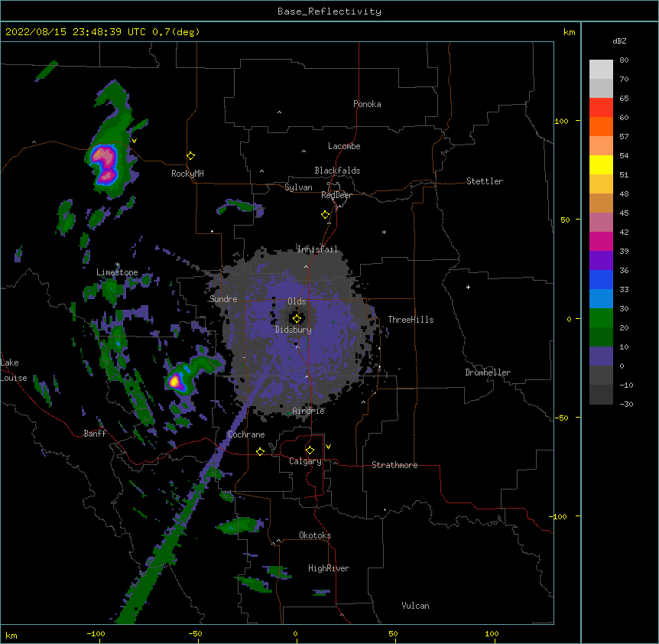Screen dimensions: 659x644
Task: Click the Blackfalds city label
Action: 337,171
